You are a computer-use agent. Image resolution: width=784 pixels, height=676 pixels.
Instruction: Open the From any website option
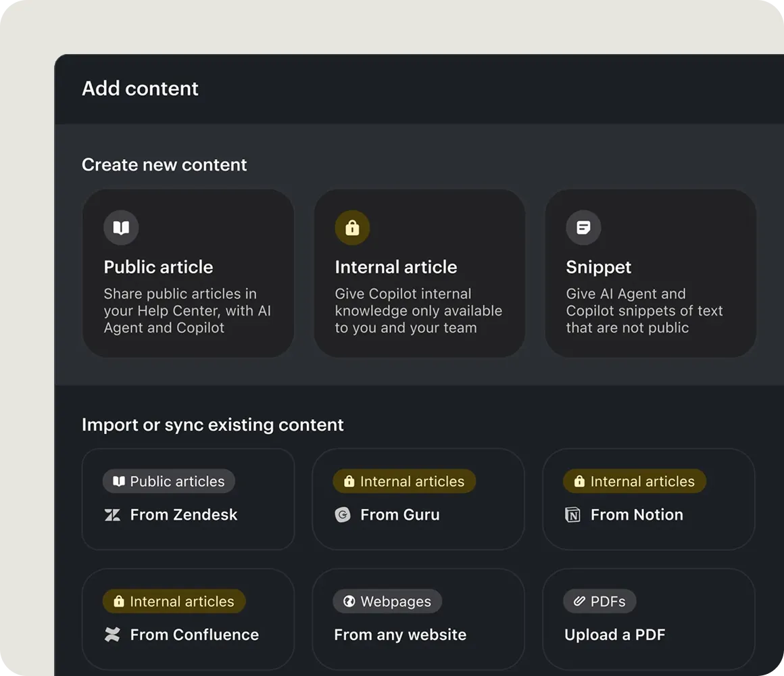tap(418, 619)
